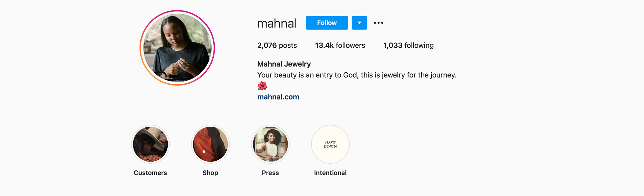Expand the suggested accounts dropdown arrow
This screenshot has height=196, width=644.
coord(359,23)
